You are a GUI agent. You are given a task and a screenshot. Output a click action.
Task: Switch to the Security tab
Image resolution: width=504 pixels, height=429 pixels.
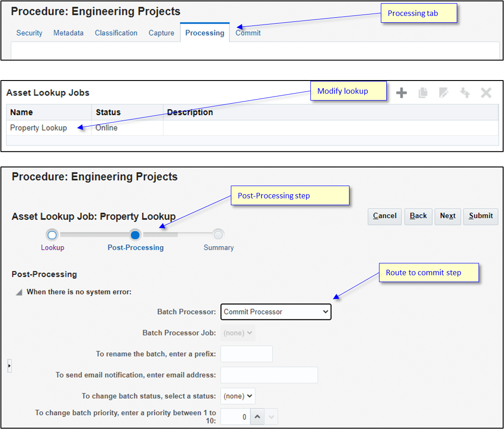click(29, 33)
